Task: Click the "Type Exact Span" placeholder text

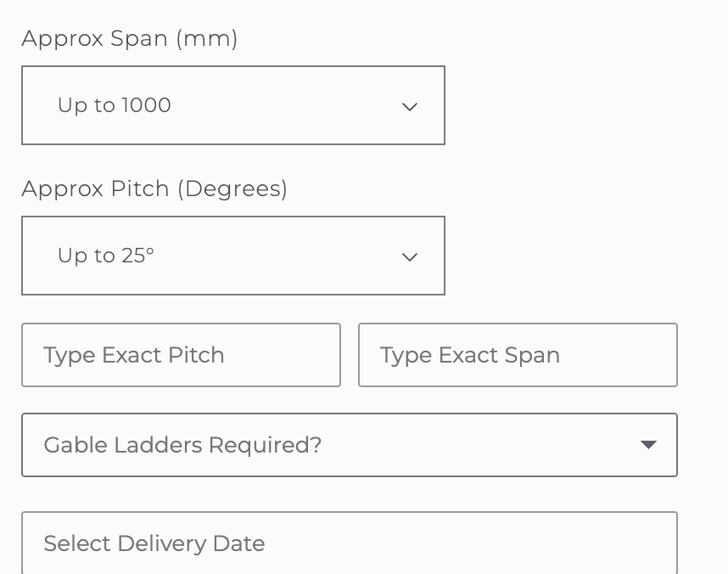Action: (x=470, y=355)
